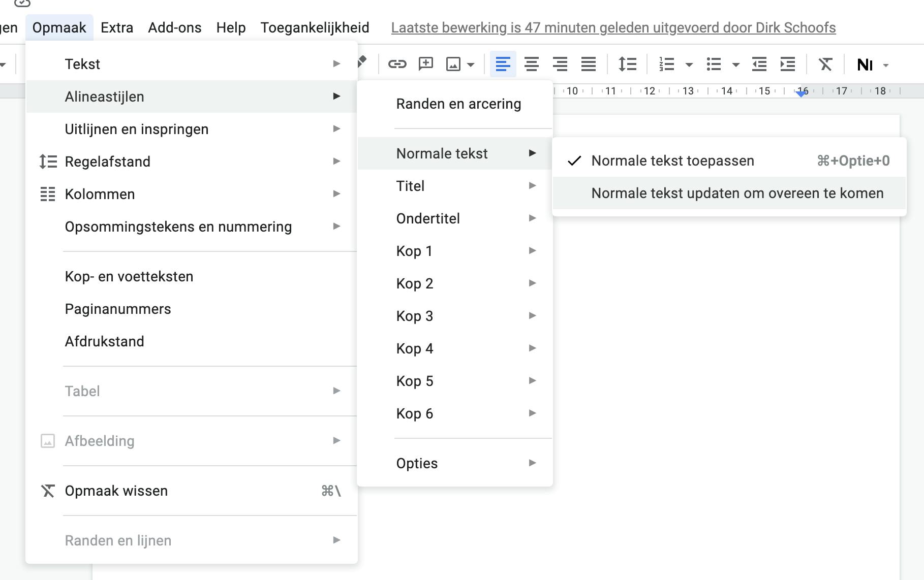Image resolution: width=924 pixels, height=580 pixels.
Task: Open the Laatste bewerking history link
Action: pos(613,27)
